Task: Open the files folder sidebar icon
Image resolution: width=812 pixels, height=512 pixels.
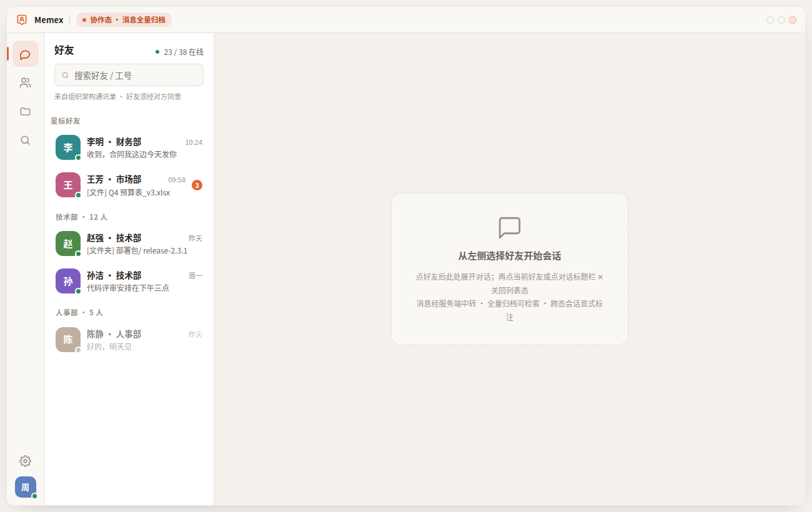Action: click(26, 111)
